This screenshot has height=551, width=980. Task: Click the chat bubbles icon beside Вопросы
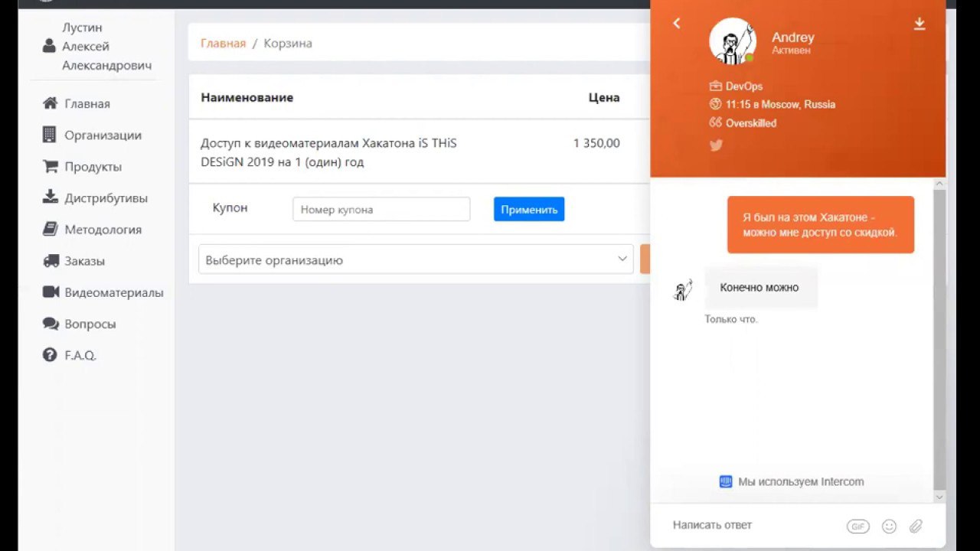pyautogui.click(x=51, y=324)
